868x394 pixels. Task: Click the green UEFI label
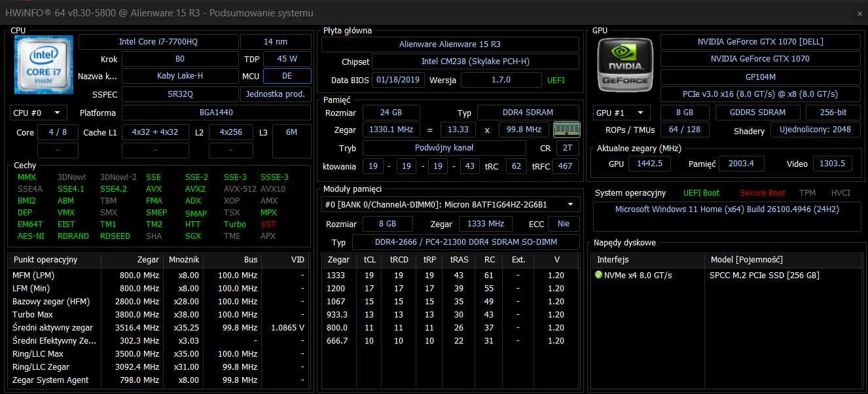click(x=556, y=81)
